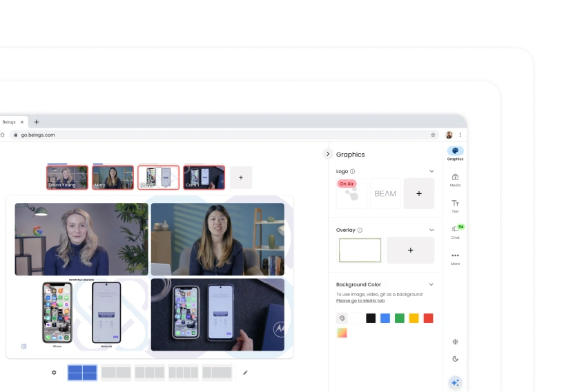Click the interface designs slide on stage
This screenshot has height=392, width=582.
point(81,314)
